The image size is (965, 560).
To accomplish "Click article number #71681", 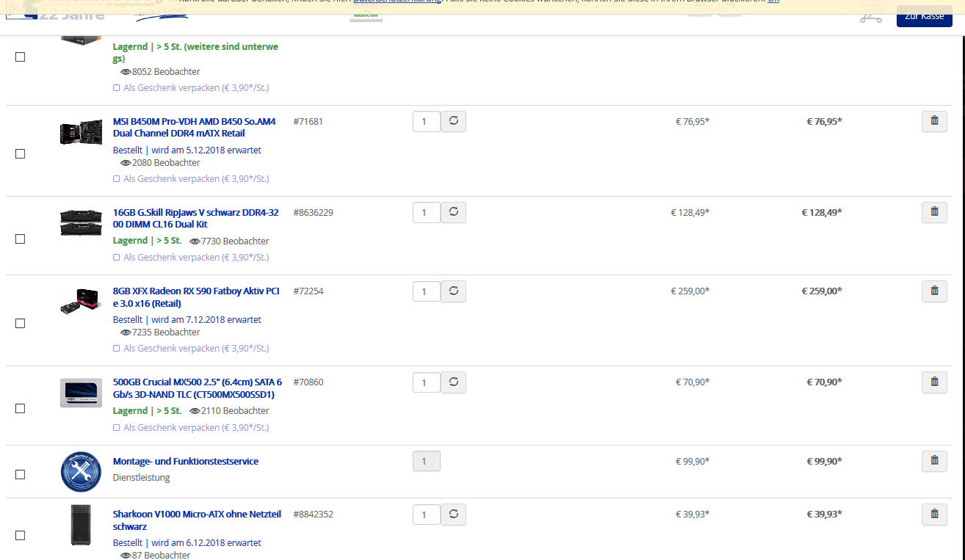I will pos(308,122).
